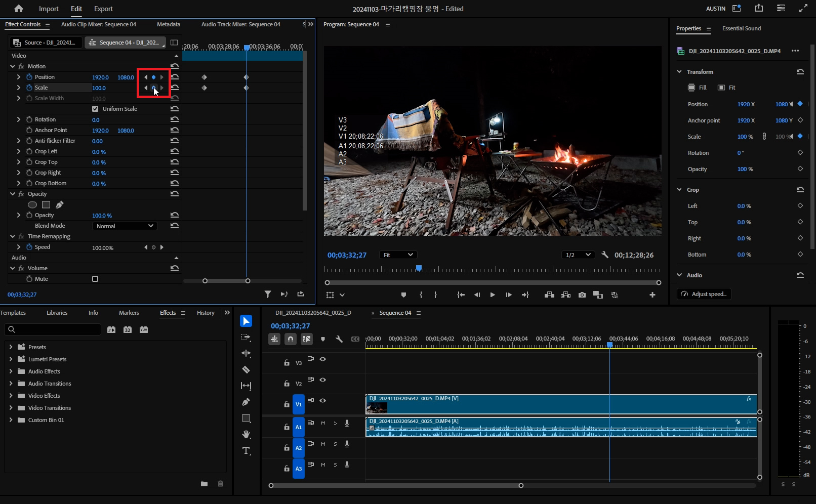816x504 pixels.
Task: Click the timeline zoom scroll bar
Action: point(396,485)
